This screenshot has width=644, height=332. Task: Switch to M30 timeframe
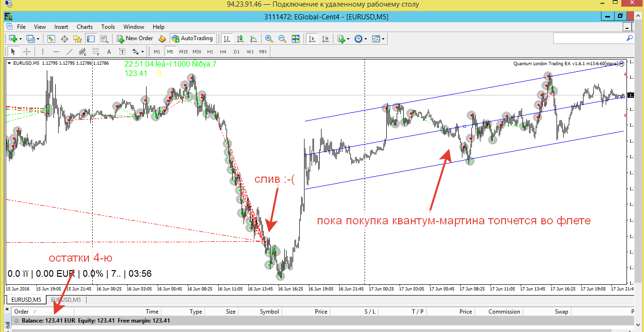[197, 51]
